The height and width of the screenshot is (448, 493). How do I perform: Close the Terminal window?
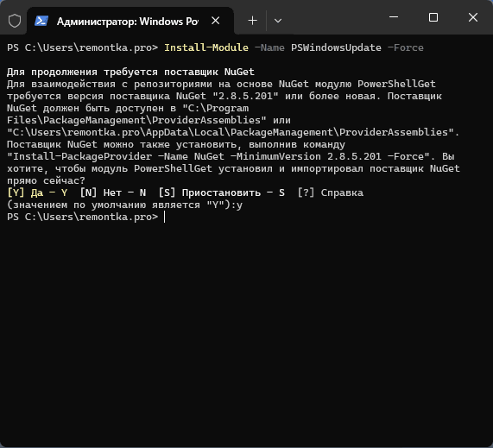pyautogui.click(x=473, y=17)
